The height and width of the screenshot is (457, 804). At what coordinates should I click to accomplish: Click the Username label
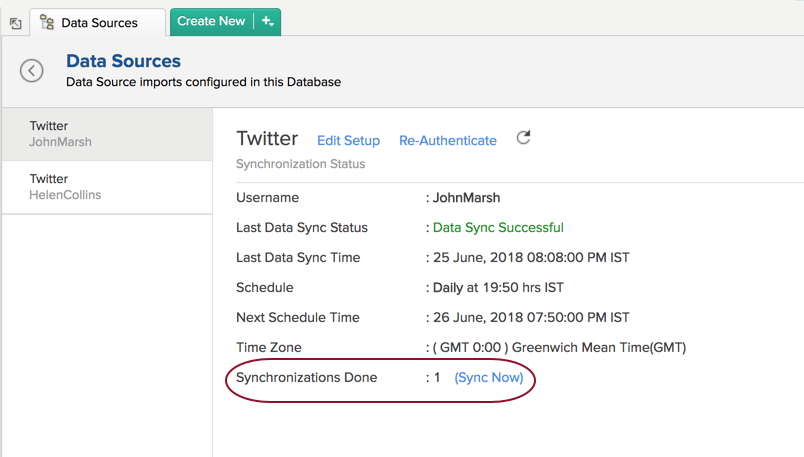click(x=267, y=198)
